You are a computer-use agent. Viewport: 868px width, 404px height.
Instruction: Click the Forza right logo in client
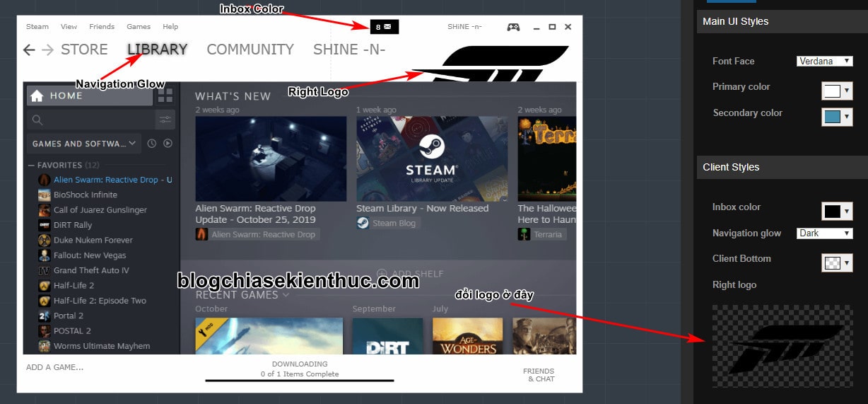491,64
